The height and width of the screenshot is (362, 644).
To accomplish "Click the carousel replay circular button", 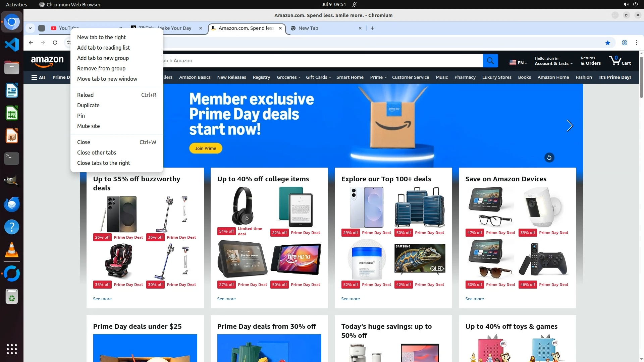I will [x=549, y=158].
